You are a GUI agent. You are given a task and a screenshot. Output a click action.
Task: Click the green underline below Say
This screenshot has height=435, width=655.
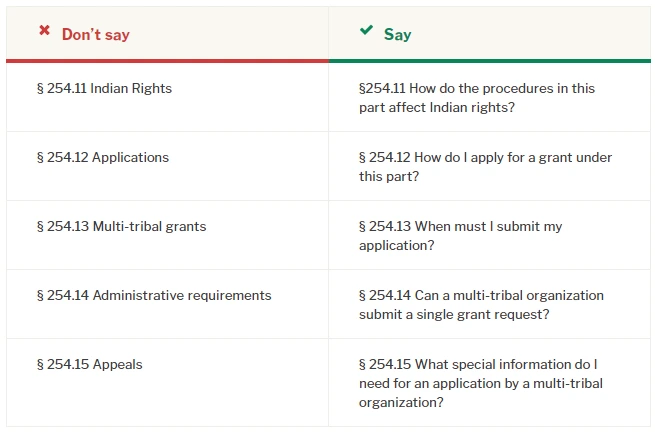[x=490, y=61]
